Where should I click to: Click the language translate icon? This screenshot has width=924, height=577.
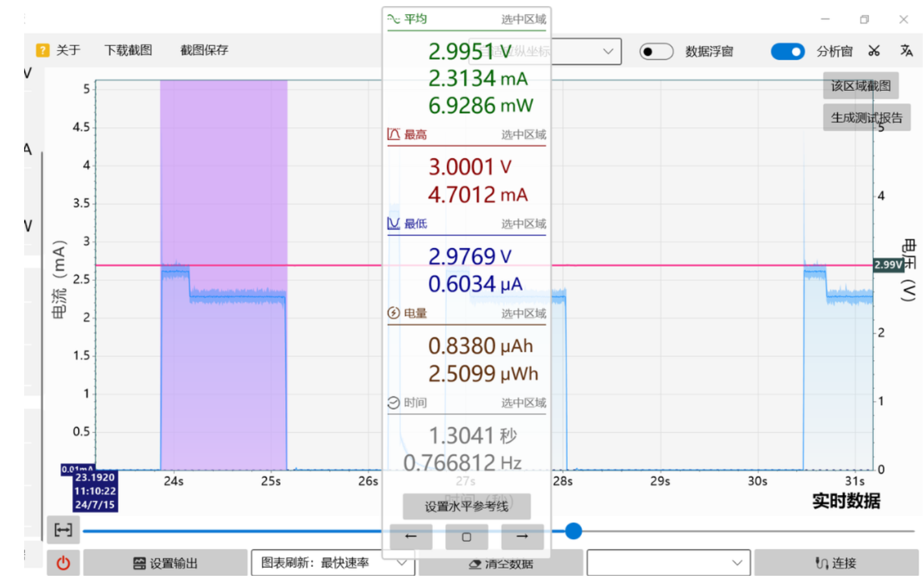(906, 51)
